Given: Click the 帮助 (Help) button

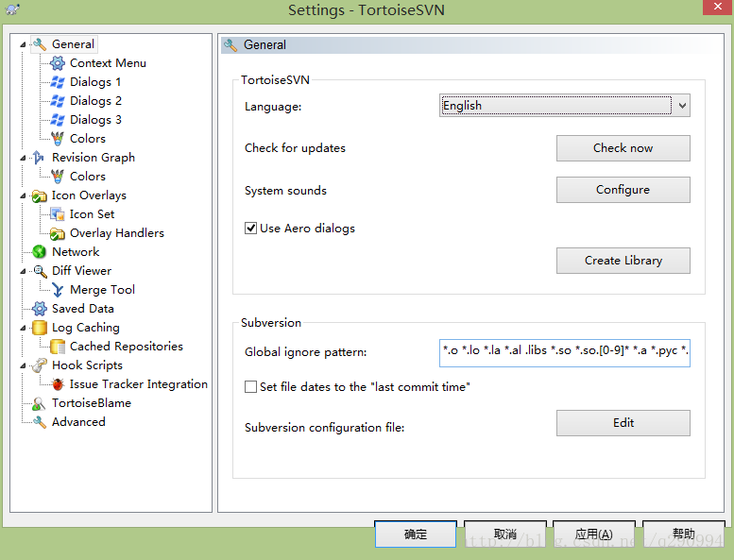Looking at the screenshot, I should [x=683, y=534].
